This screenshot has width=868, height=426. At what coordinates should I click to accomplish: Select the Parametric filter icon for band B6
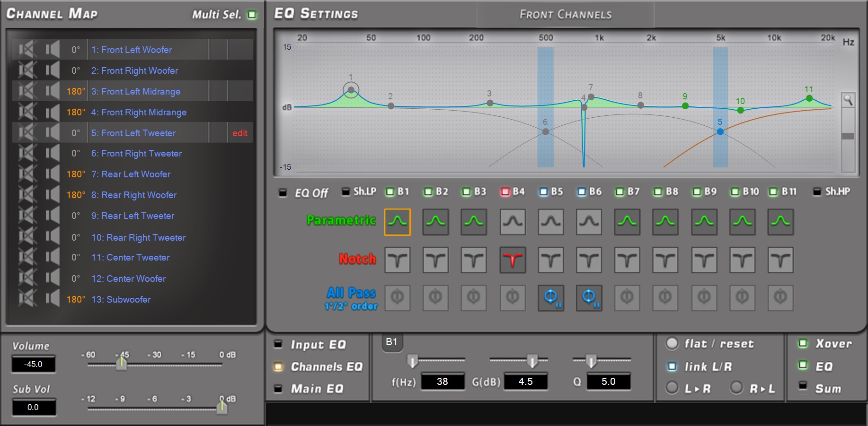tap(589, 222)
